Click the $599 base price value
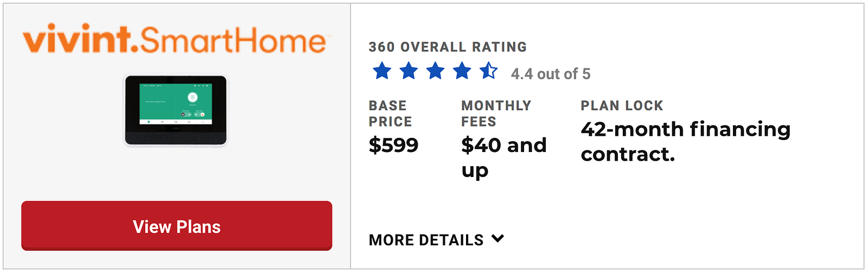The height and width of the screenshot is (273, 868). click(393, 145)
